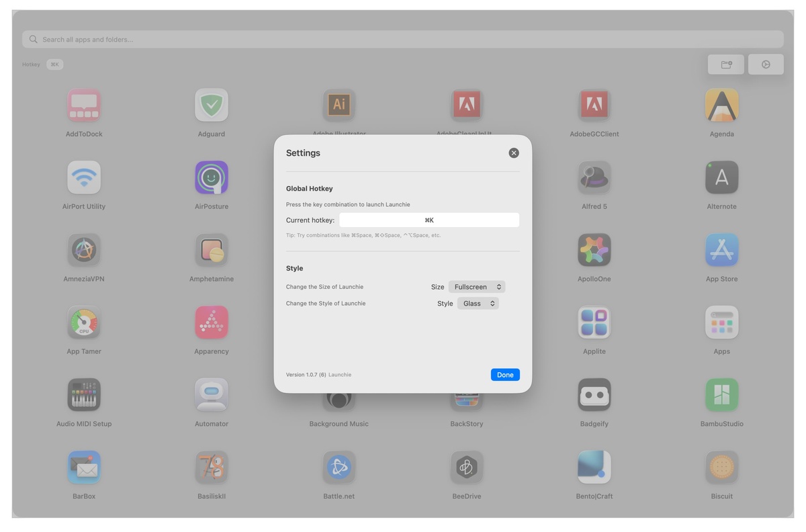Viewport: 806px width, 532px height.
Task: Open the BasiliskII app icon
Action: (x=212, y=468)
